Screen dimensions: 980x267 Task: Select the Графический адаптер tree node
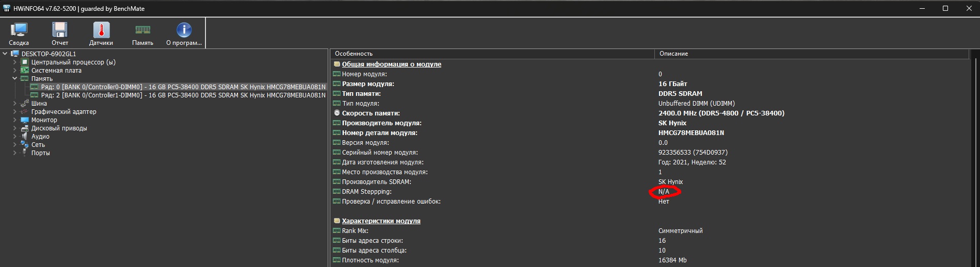tap(63, 112)
